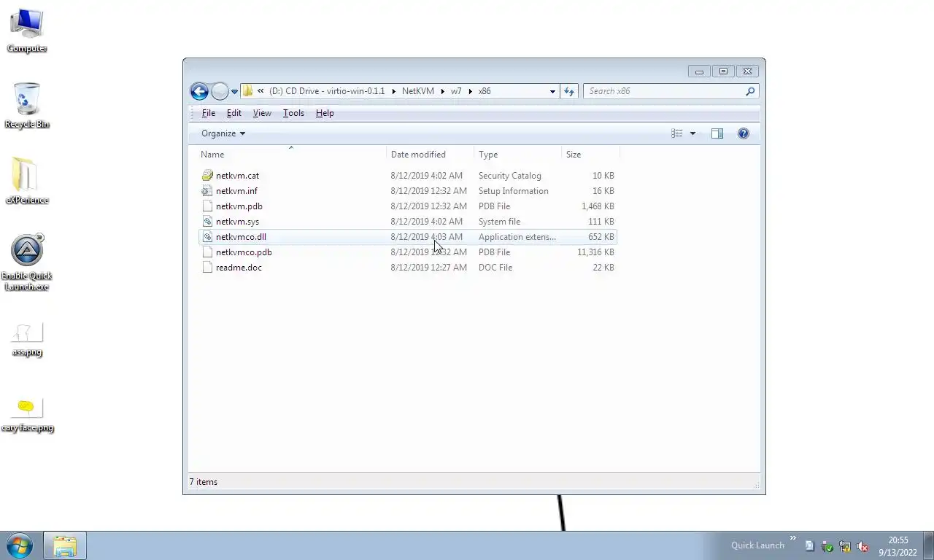Select the netkvm.cat file icon
This screenshot has width=934, height=560.
click(207, 176)
